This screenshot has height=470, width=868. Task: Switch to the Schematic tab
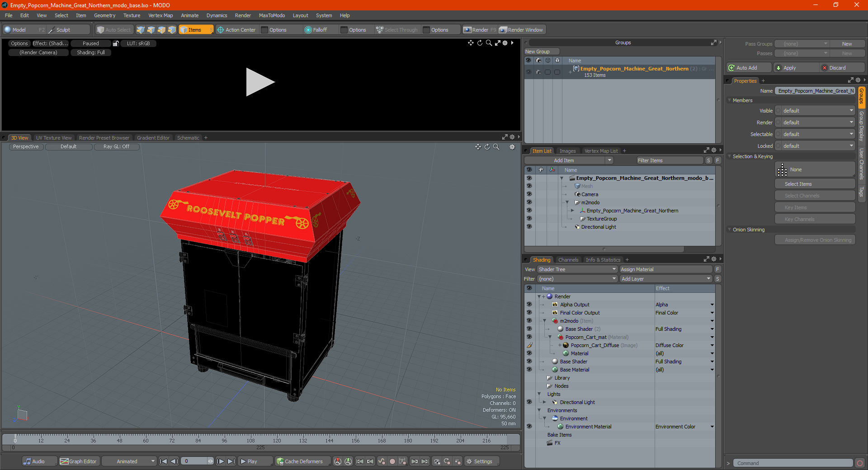click(188, 138)
